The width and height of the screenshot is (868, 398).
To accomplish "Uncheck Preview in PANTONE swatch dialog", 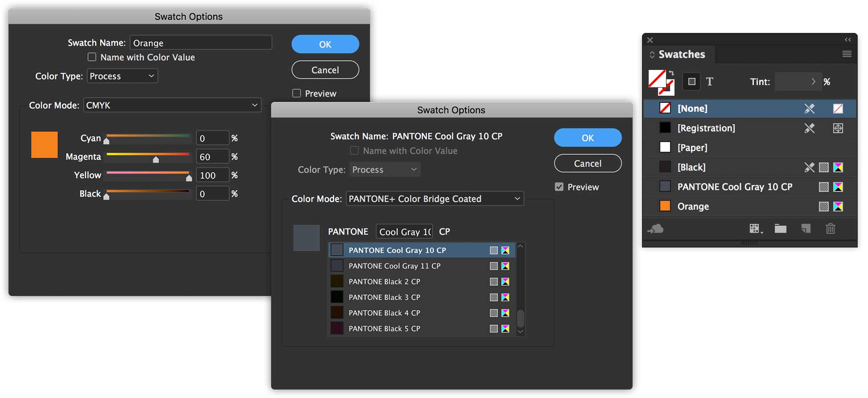I will click(x=559, y=187).
